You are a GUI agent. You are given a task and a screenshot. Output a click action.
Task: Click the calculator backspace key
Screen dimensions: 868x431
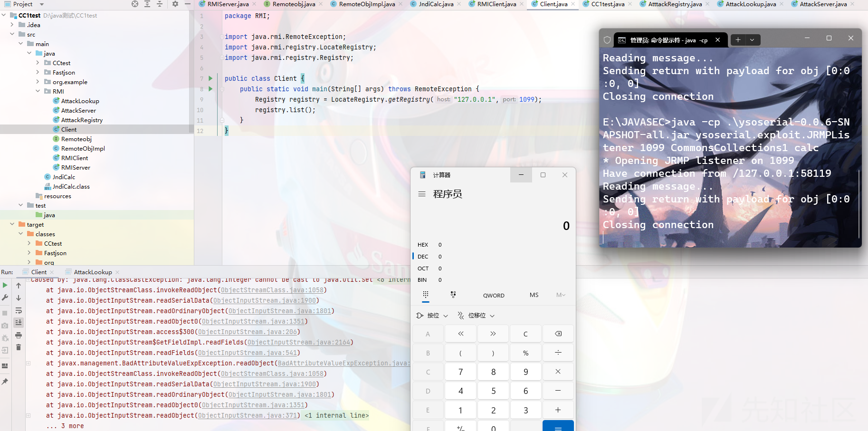coord(558,334)
